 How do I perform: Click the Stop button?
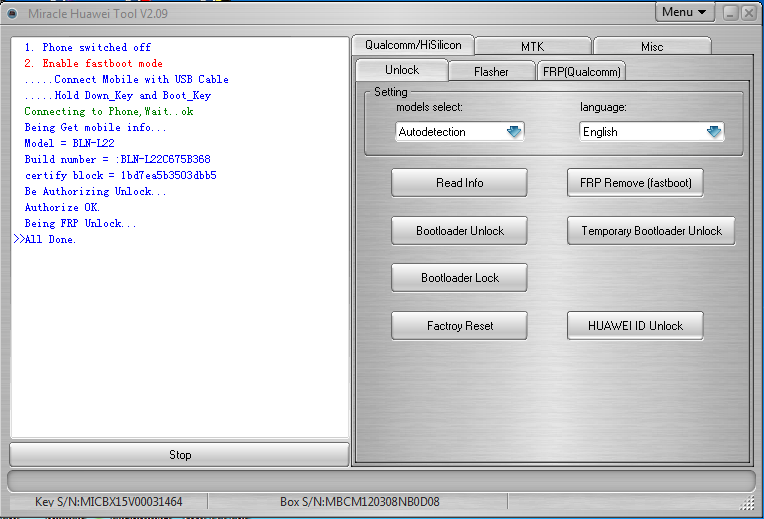179,455
